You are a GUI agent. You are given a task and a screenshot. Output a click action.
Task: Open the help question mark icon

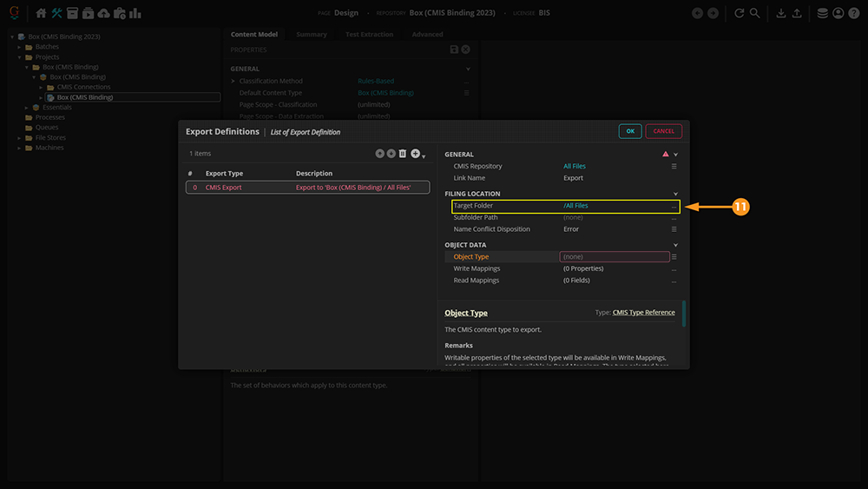853,13
